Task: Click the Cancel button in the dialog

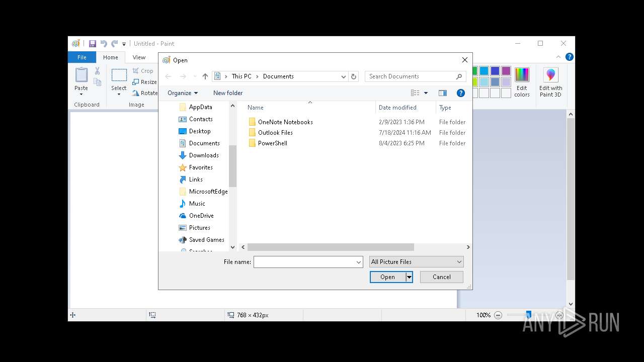Action: [442, 277]
